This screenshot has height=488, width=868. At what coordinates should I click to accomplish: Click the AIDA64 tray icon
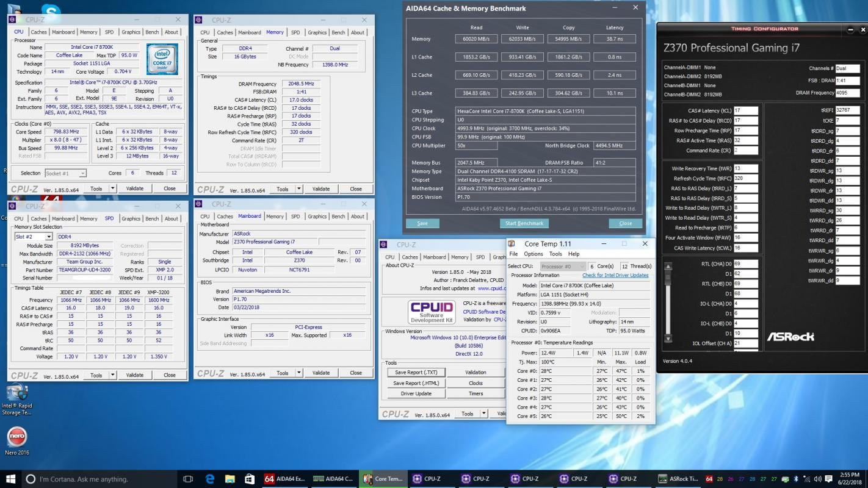point(709,479)
